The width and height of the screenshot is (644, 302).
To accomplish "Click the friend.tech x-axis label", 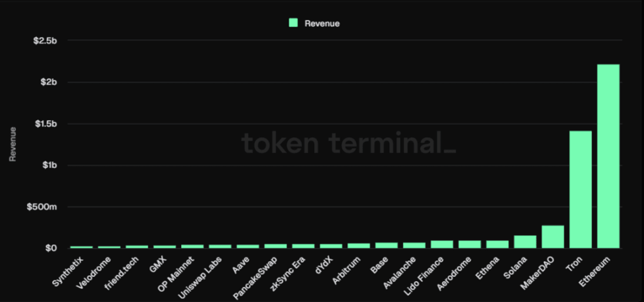I will 121,272.
